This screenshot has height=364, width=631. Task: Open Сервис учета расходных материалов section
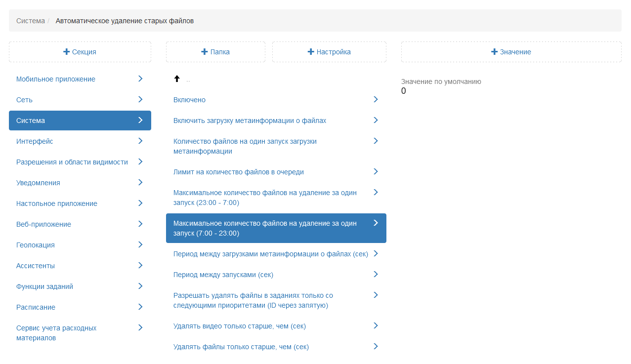[56, 333]
